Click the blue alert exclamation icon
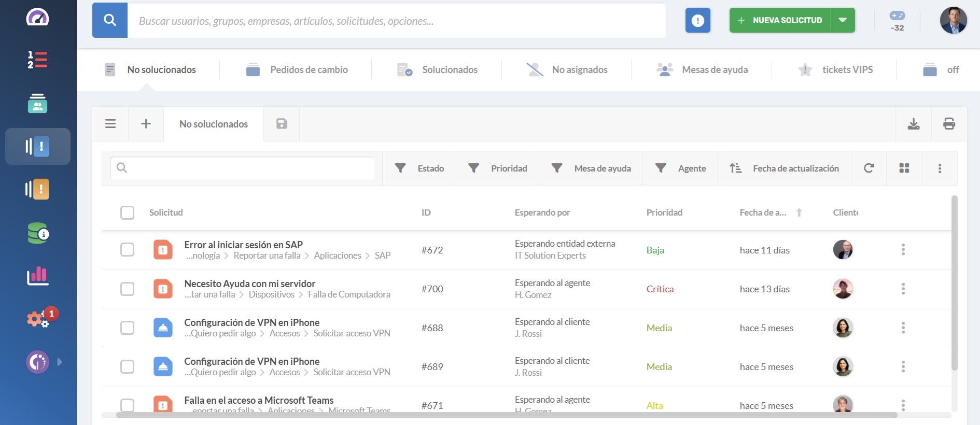980x425 pixels. [698, 20]
